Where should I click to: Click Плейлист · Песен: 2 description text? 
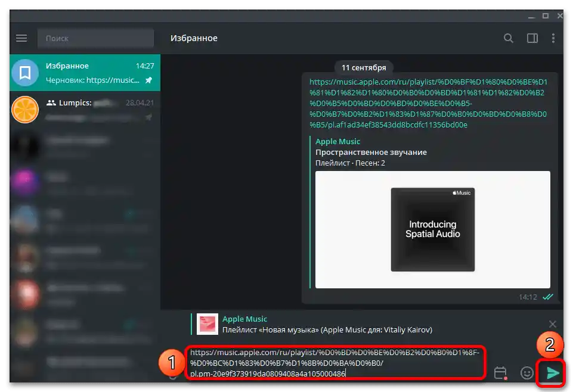350,163
